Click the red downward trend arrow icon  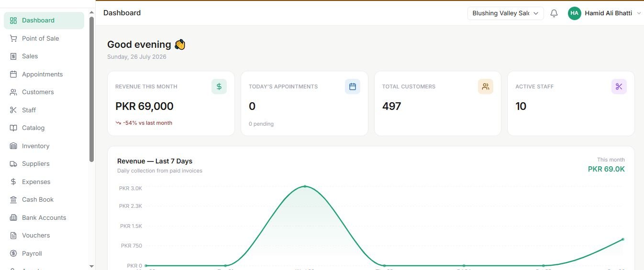point(118,123)
